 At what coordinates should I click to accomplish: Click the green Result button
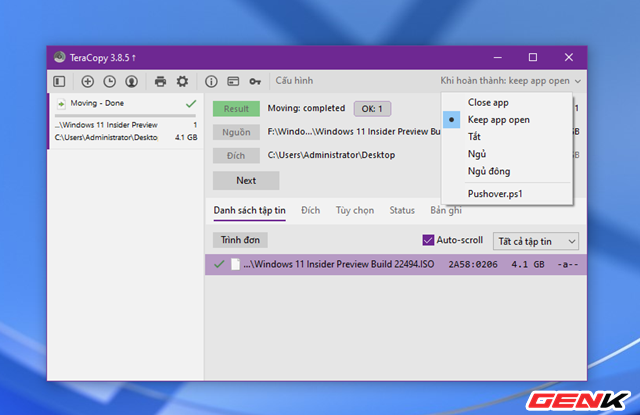point(236,109)
